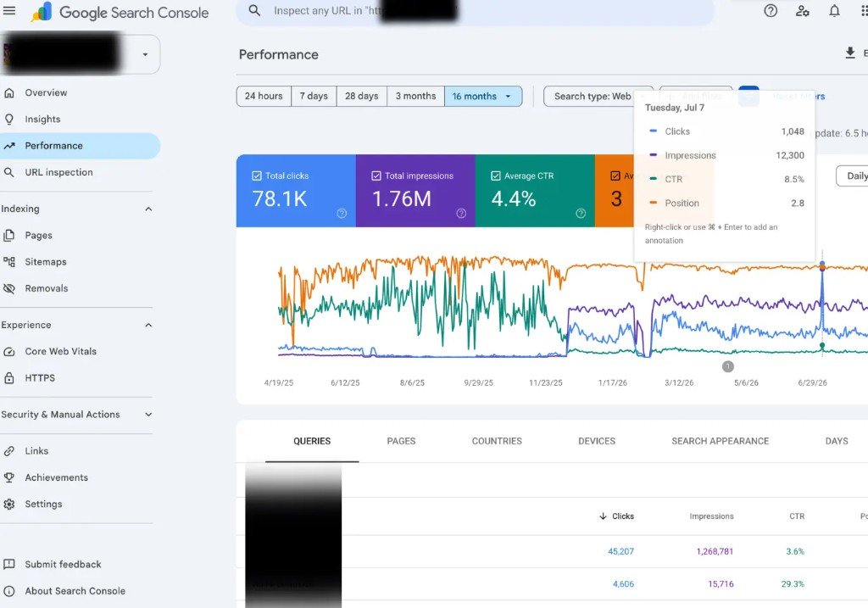Open help tooltip on Total impressions card

461,213
